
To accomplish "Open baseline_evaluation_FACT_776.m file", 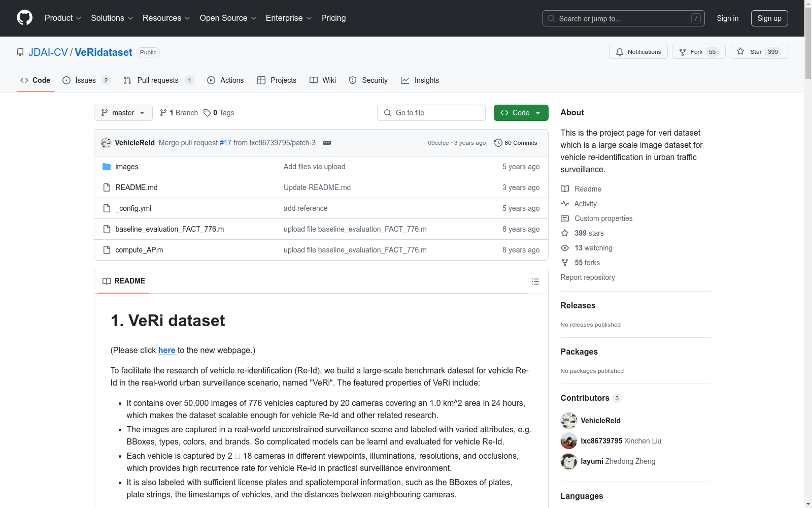I will (x=170, y=229).
